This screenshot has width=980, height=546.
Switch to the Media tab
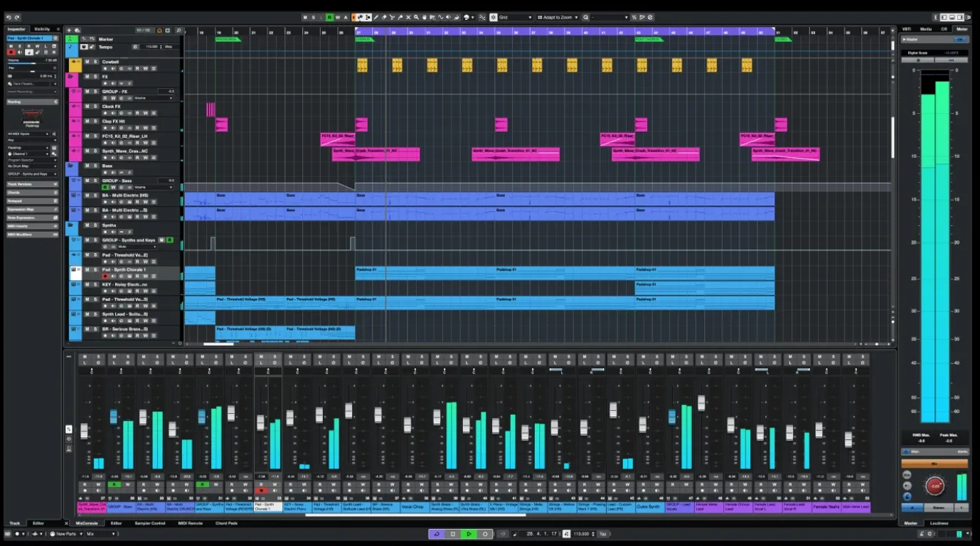pos(926,29)
